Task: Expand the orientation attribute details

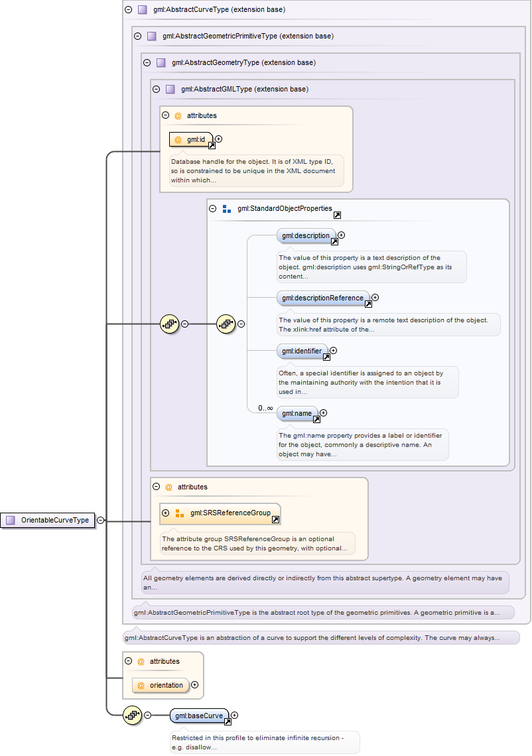Action: [194, 685]
